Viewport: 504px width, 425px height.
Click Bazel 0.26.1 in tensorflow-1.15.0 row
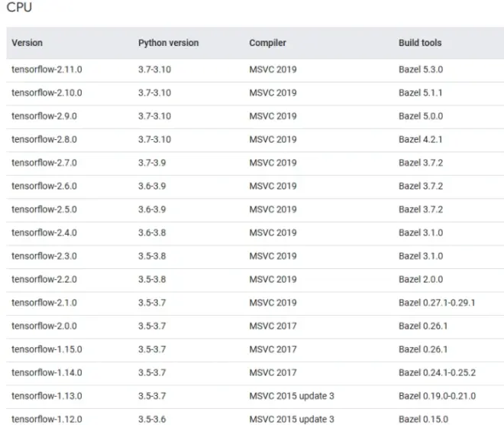pos(423,349)
